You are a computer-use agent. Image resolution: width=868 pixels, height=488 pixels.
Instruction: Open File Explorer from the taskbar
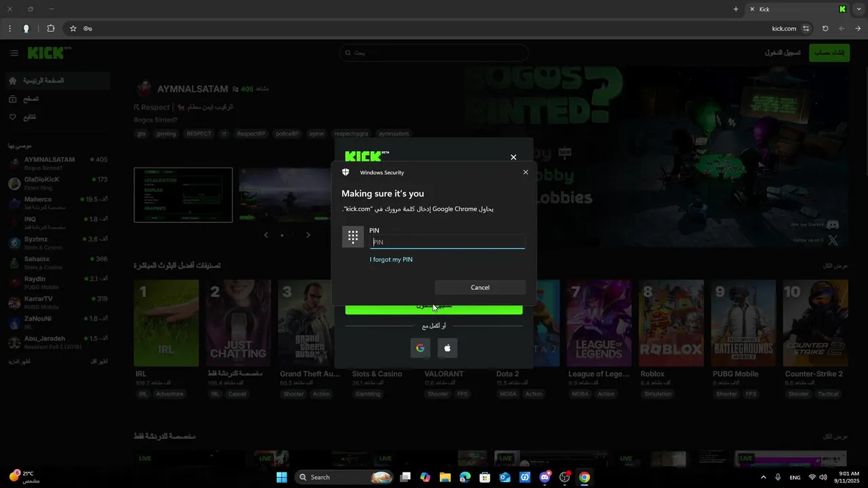tap(445, 477)
